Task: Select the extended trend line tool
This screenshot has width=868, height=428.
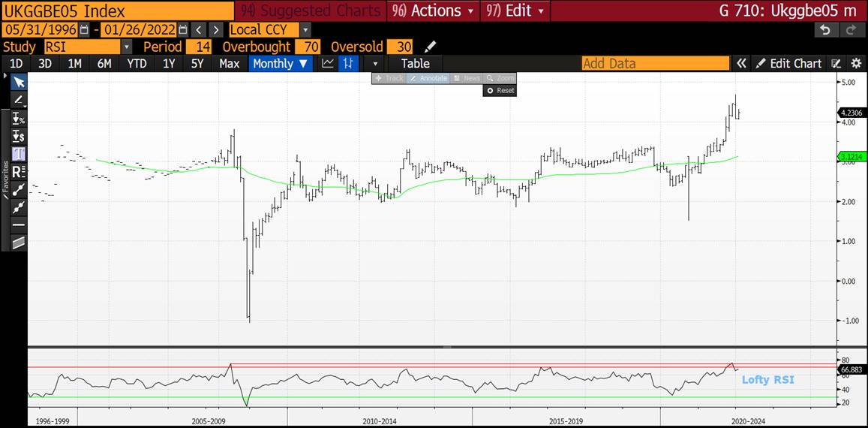Action: (20, 206)
